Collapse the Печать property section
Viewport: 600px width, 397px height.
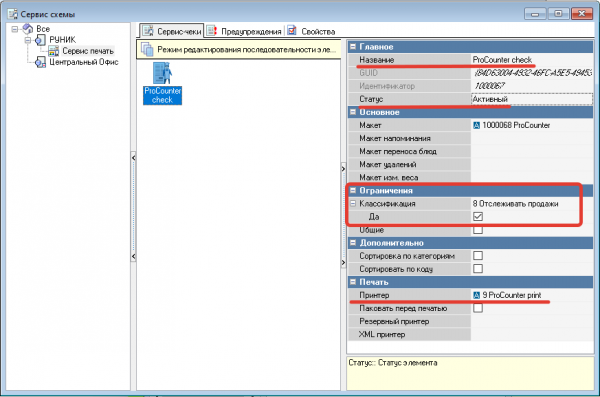coord(353,282)
